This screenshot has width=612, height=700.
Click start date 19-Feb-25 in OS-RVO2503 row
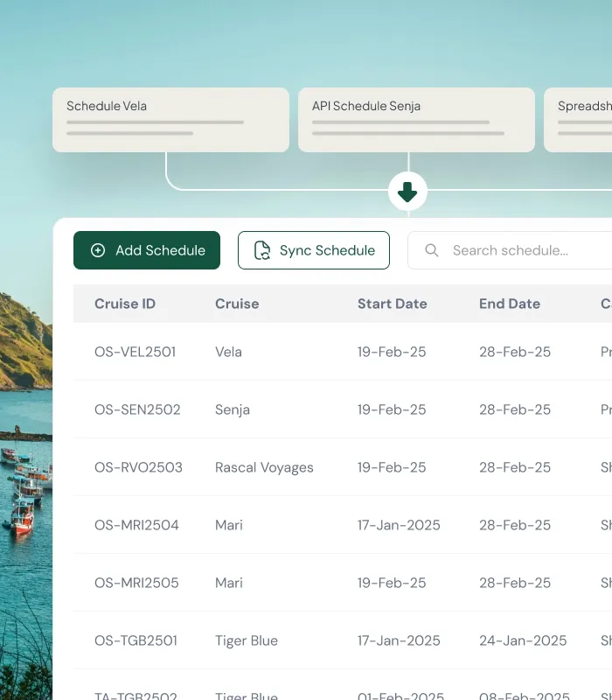(x=392, y=467)
